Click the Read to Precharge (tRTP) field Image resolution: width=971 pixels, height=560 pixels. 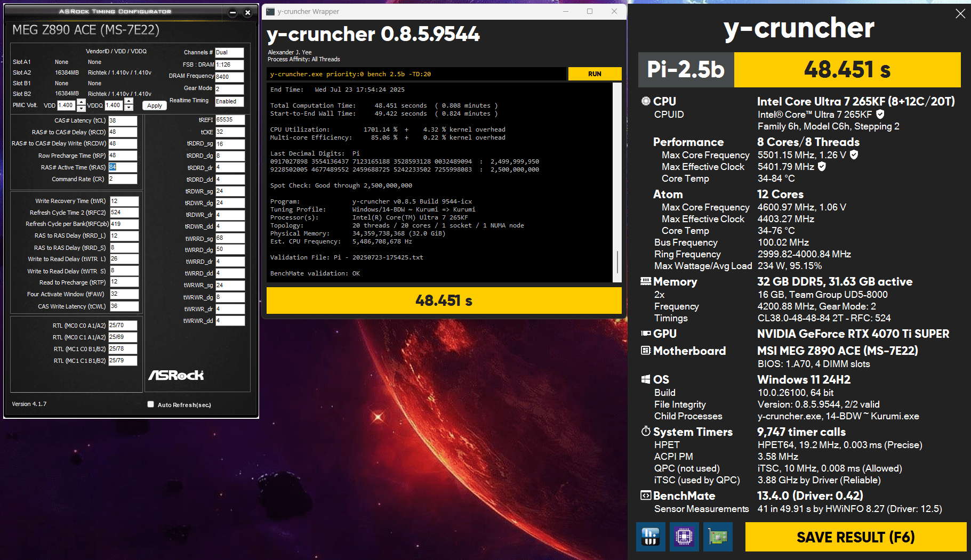click(124, 282)
